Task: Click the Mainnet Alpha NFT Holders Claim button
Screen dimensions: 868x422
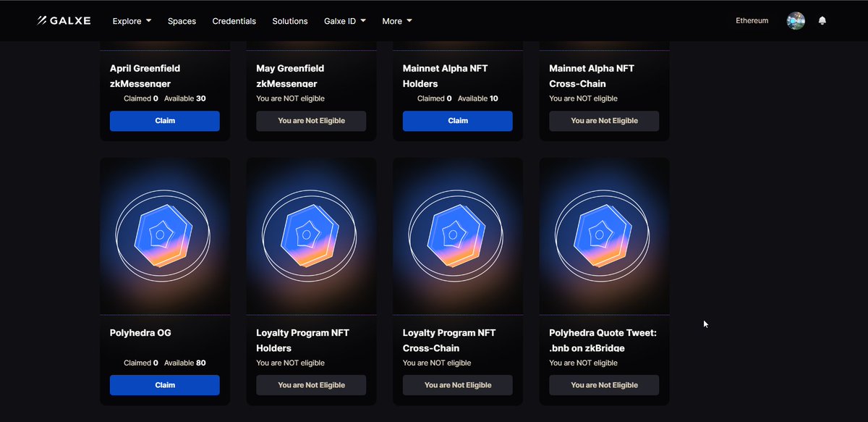Action: click(457, 121)
